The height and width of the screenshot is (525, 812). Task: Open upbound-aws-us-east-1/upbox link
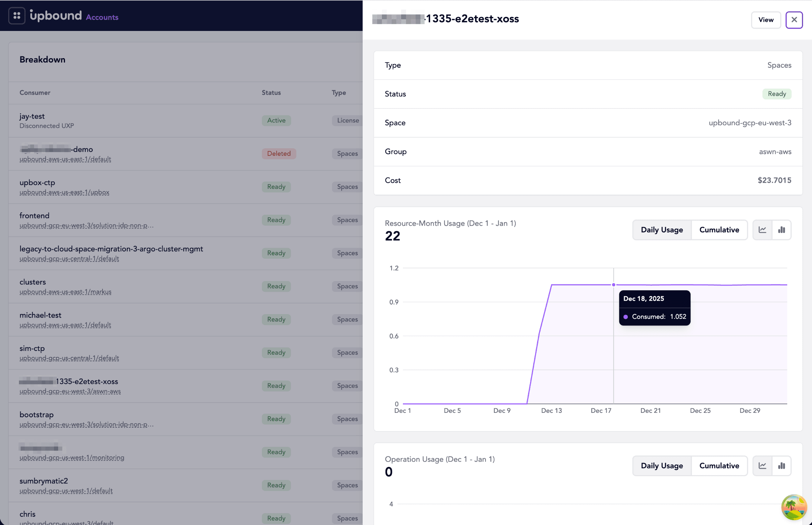coord(64,192)
